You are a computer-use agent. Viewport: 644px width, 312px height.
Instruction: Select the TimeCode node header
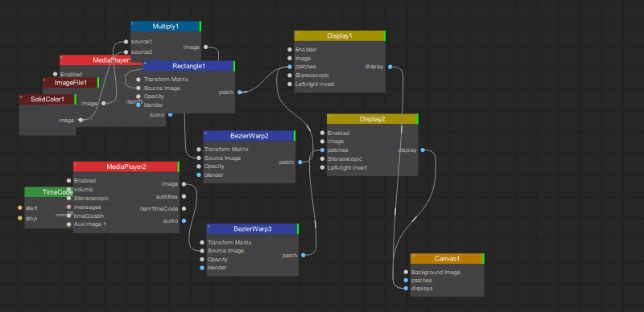click(49, 192)
